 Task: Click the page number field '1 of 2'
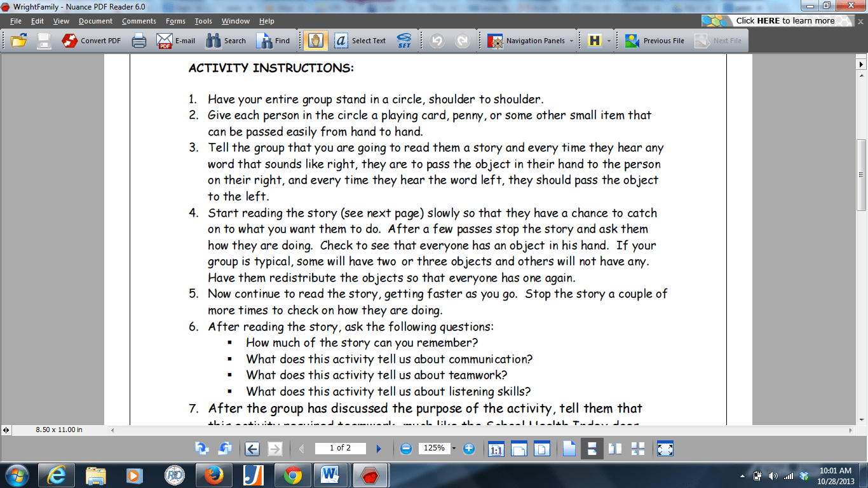[341, 448]
